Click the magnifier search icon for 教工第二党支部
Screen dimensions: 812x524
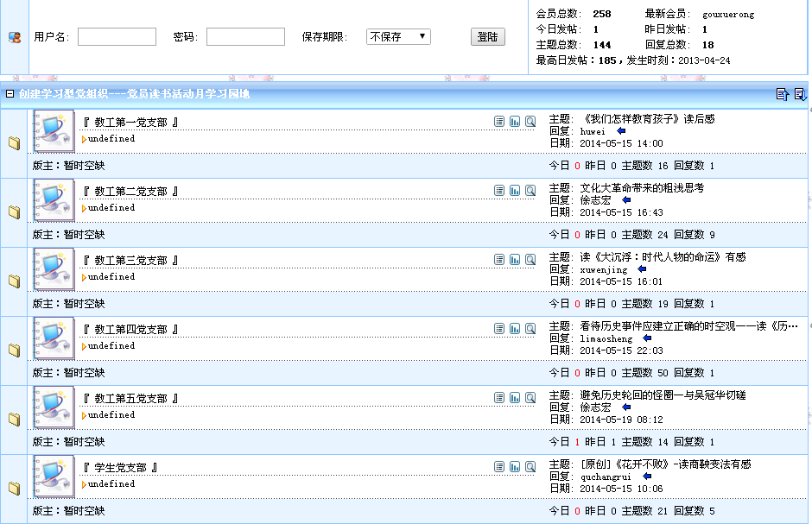pos(530,191)
